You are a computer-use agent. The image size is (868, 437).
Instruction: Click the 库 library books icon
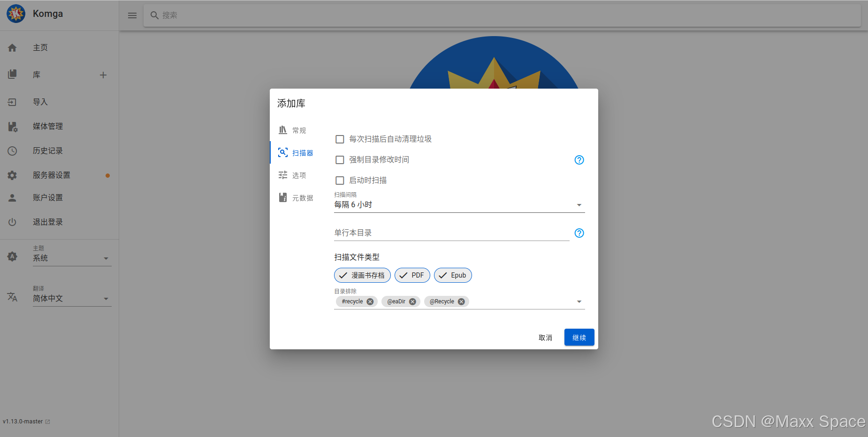[x=12, y=74]
